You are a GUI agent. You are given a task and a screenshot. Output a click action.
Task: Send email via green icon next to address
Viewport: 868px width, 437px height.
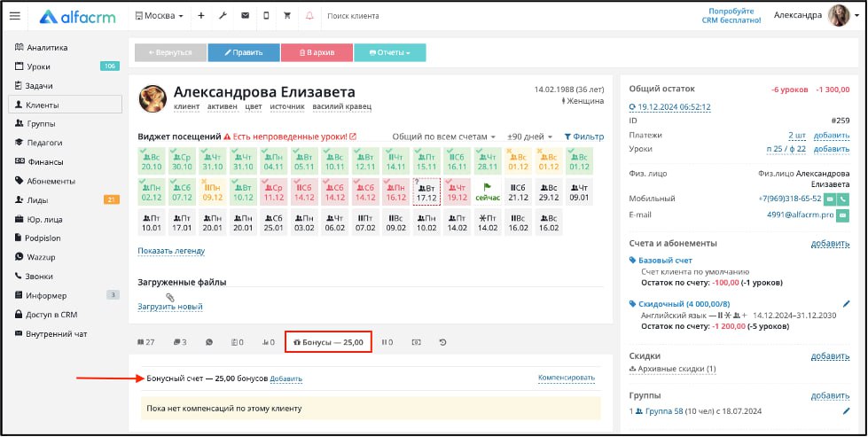click(x=844, y=215)
